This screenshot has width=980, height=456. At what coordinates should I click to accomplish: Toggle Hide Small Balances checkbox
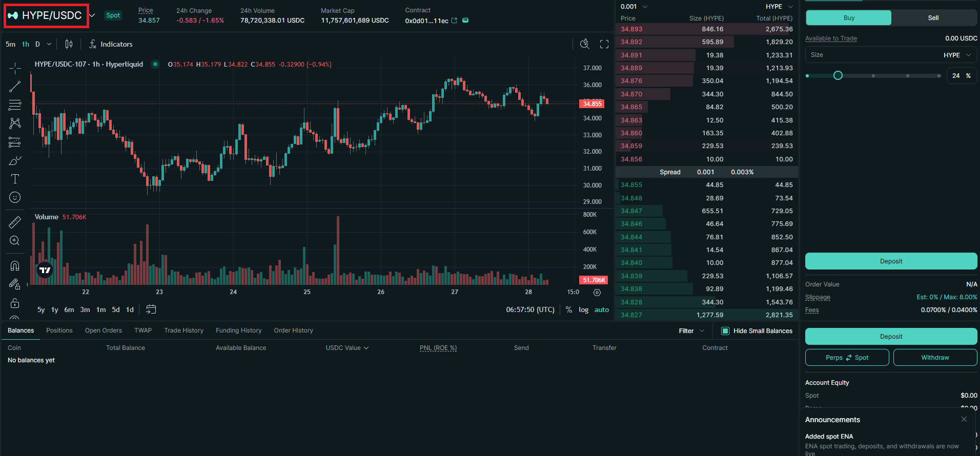pos(725,331)
